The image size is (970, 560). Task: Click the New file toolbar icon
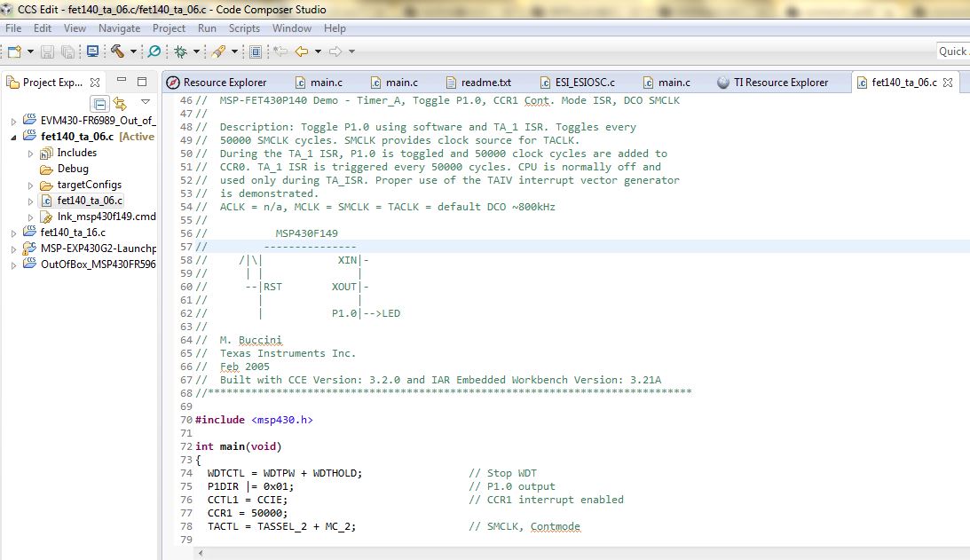pyautogui.click(x=13, y=51)
